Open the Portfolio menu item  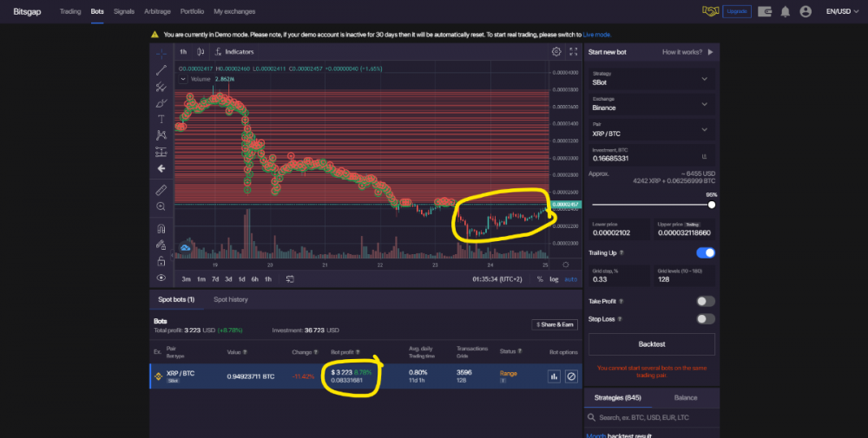(x=193, y=11)
